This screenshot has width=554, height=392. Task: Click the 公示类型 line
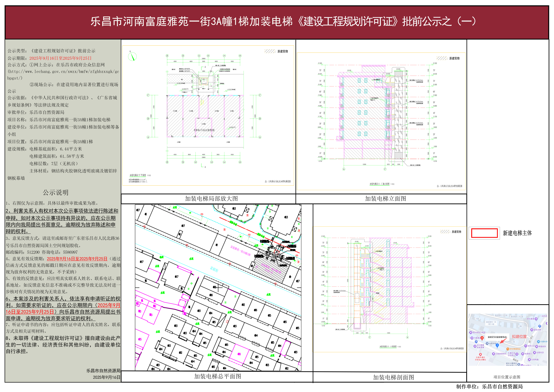click(x=51, y=51)
